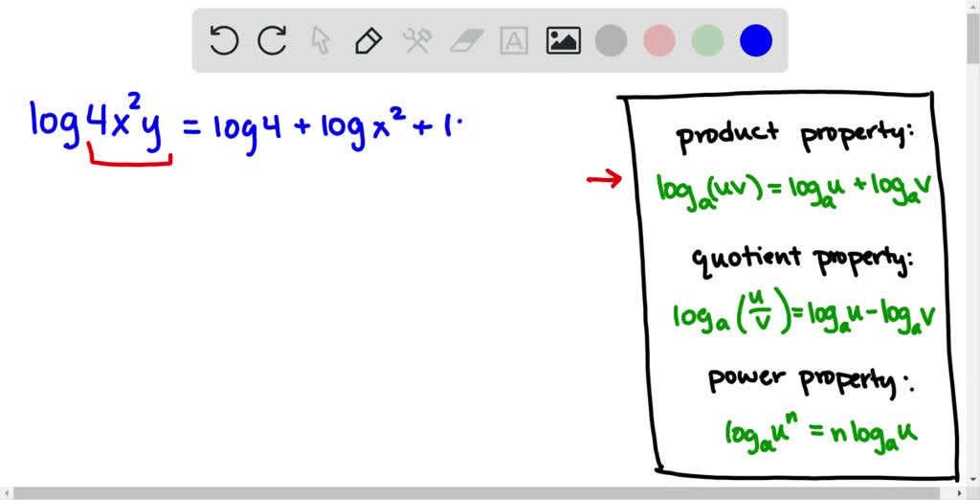
Task: Click the red arrow pointing to the box
Action: pyautogui.click(x=604, y=178)
